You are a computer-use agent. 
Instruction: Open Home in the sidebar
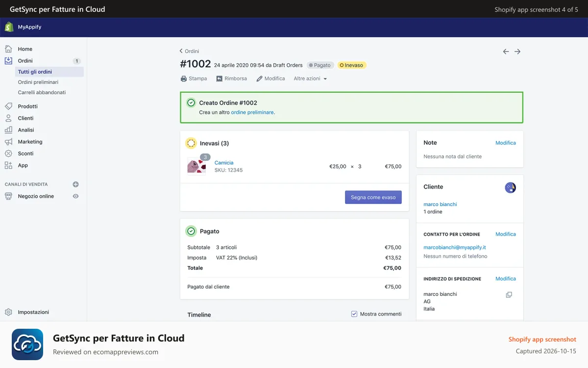pyautogui.click(x=25, y=49)
